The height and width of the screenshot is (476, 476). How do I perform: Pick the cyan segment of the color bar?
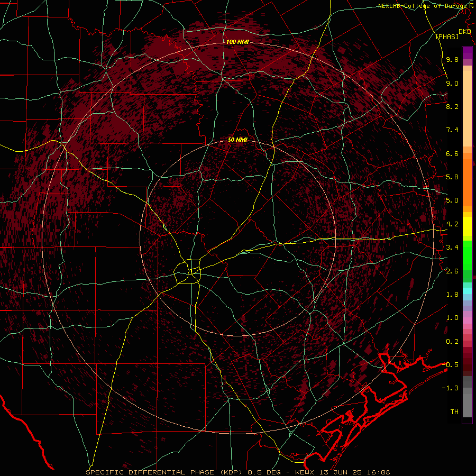click(x=467, y=291)
